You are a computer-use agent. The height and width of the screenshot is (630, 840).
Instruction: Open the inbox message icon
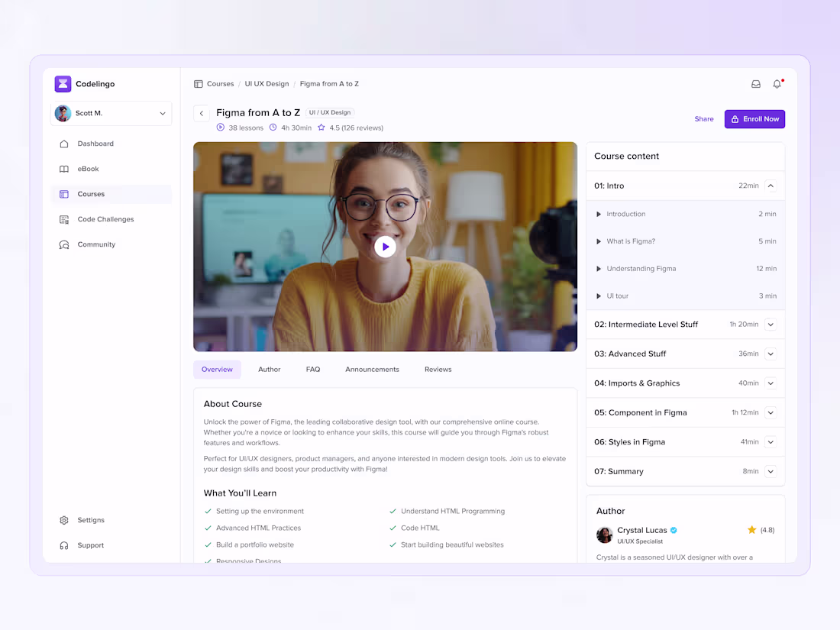(x=755, y=84)
